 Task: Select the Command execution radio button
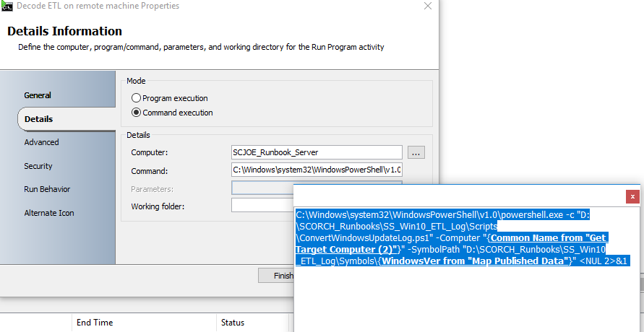pyautogui.click(x=136, y=113)
